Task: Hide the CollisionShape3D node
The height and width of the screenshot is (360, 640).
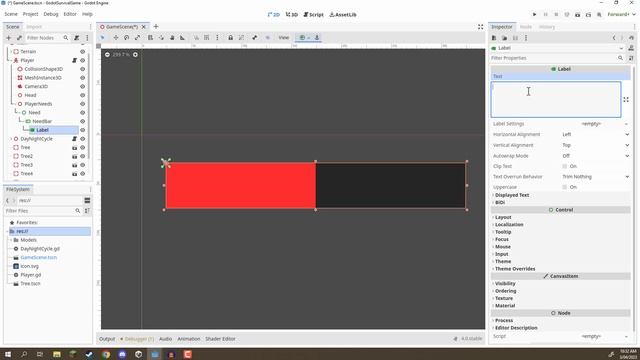Action: click(x=82, y=69)
